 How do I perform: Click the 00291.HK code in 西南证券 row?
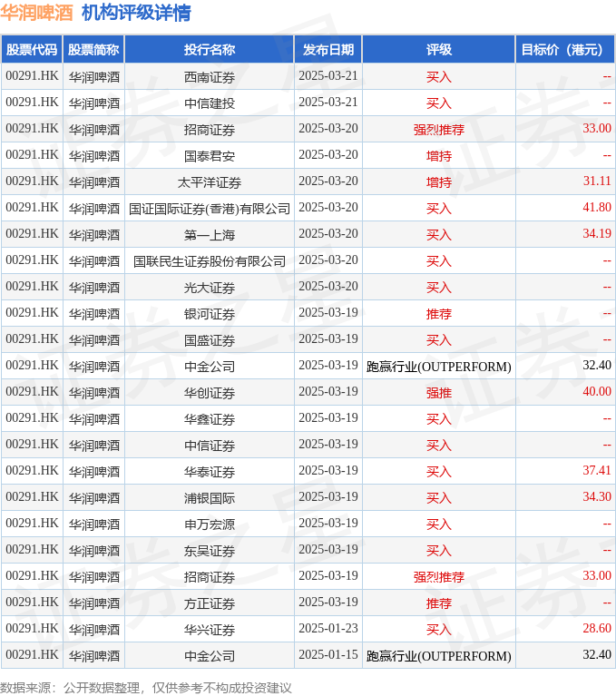32,76
